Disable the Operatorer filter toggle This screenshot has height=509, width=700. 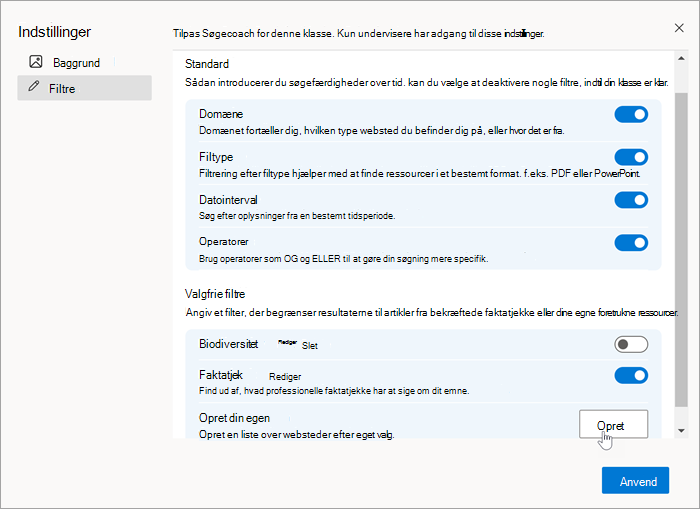[x=631, y=243]
